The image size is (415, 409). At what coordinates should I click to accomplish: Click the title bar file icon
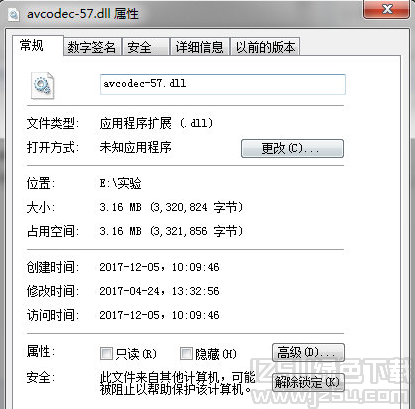tap(14, 14)
